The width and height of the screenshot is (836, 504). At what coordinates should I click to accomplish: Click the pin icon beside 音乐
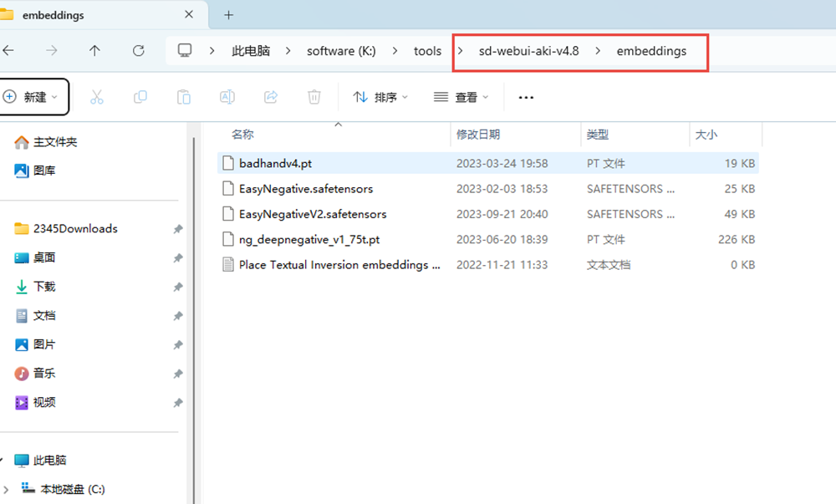click(178, 374)
